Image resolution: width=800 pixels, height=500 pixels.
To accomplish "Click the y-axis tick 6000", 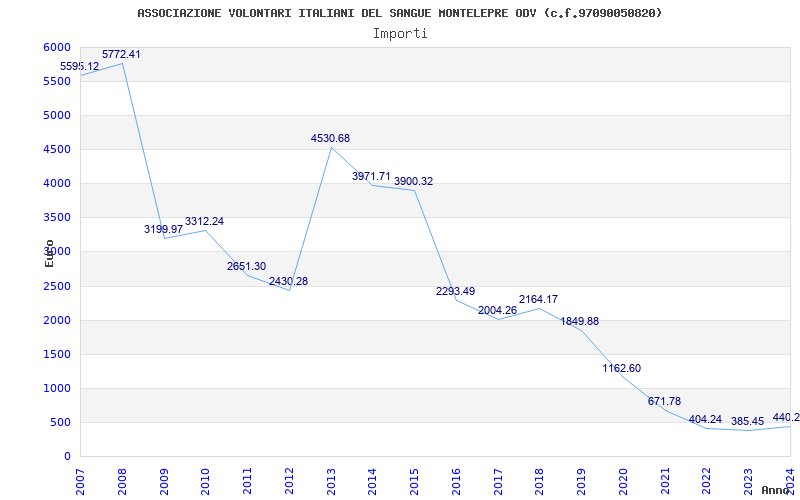I will click(x=58, y=47).
